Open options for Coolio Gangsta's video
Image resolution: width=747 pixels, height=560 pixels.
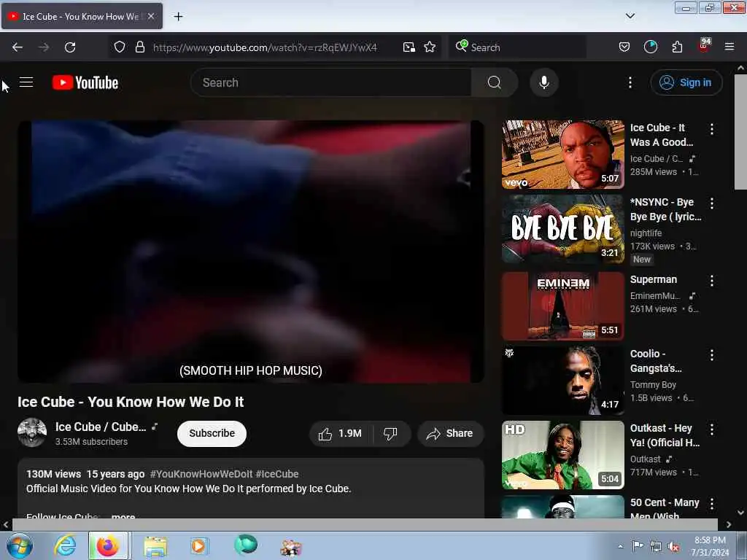point(712,355)
